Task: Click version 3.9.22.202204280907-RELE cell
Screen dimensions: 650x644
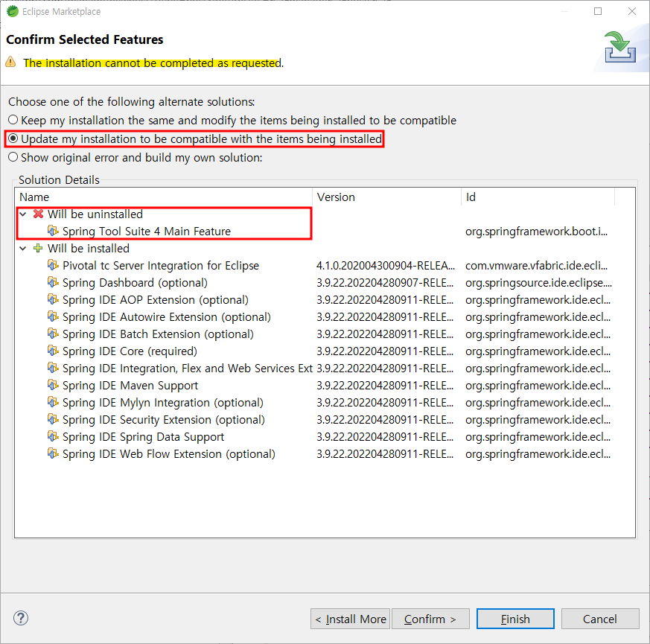Action: click(385, 283)
